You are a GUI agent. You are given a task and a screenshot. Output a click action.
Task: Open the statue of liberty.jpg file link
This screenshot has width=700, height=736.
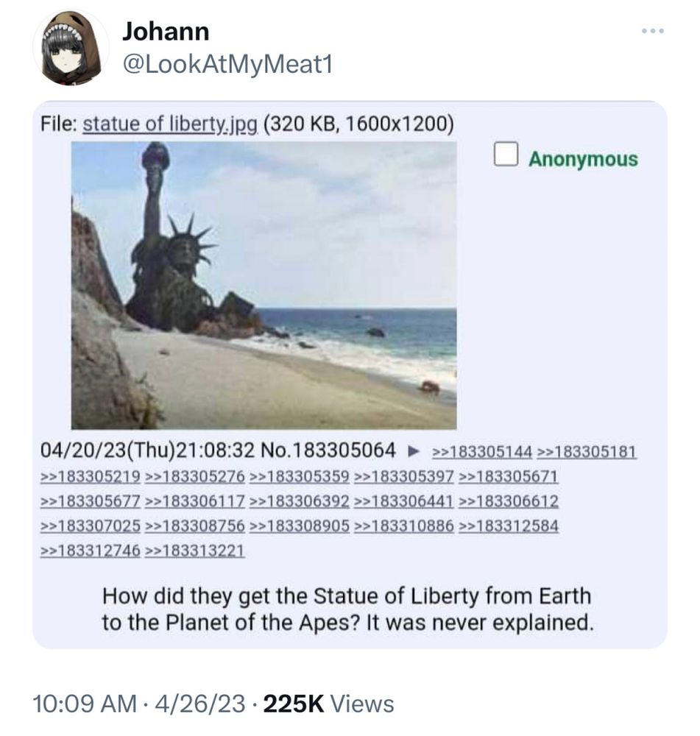coord(170,124)
